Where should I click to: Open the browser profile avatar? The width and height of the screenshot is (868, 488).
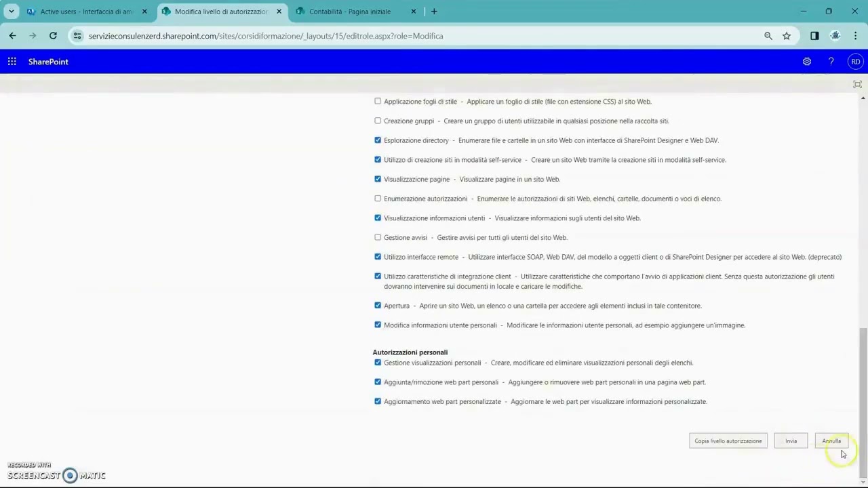pyautogui.click(x=835, y=36)
